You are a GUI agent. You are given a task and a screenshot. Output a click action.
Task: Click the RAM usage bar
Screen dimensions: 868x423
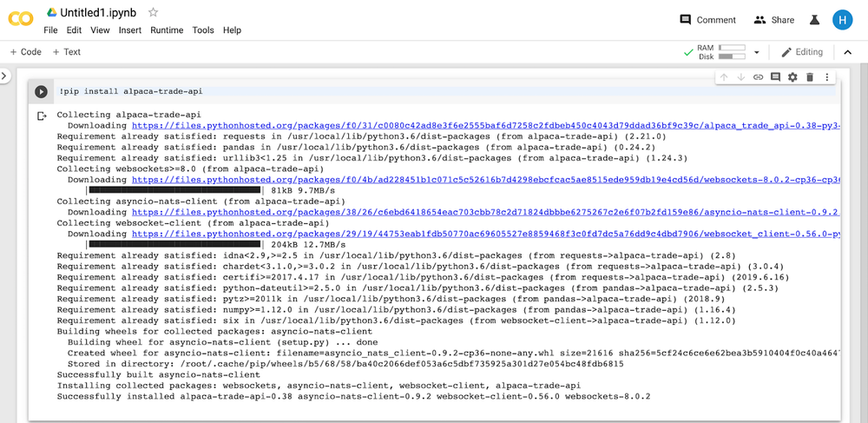click(x=732, y=48)
